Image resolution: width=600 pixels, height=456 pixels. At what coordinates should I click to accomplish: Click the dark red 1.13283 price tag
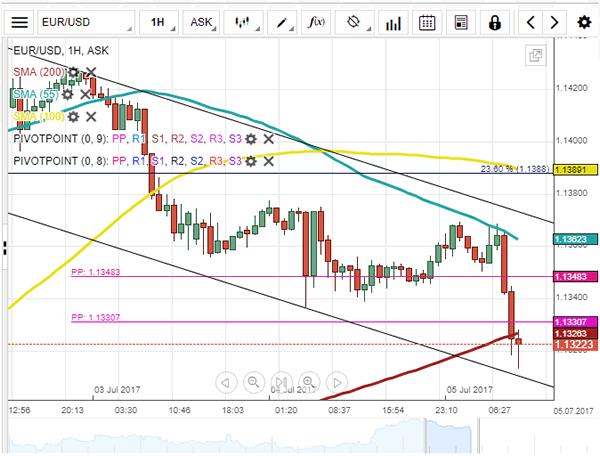tap(576, 334)
